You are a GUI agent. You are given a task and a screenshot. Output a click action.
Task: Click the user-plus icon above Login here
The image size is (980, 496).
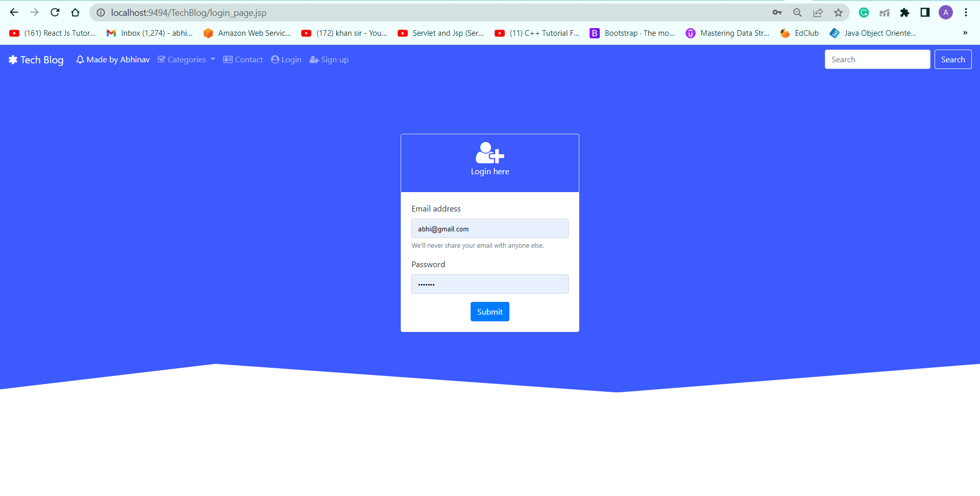pos(489,152)
